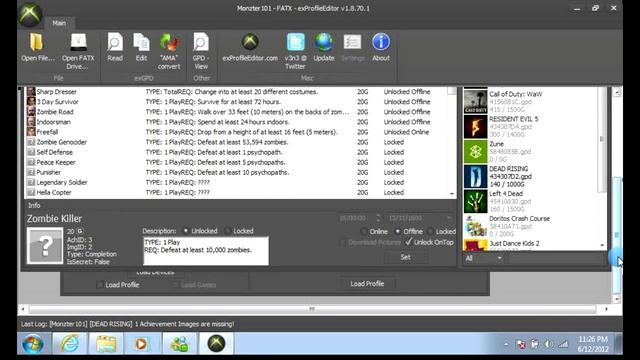Click the network signal tray icon

tap(564, 344)
